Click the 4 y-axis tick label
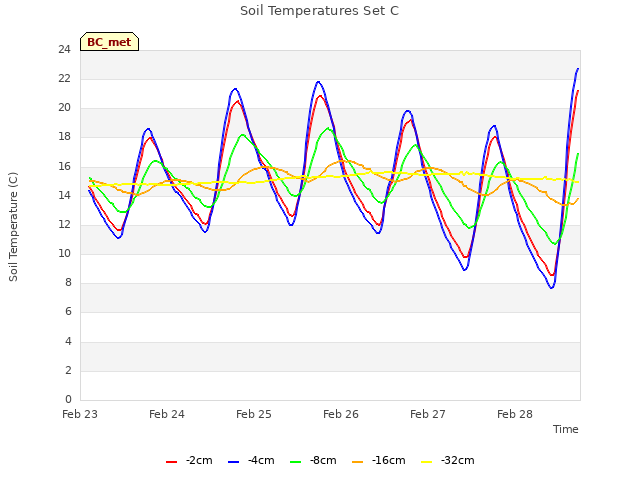 [68, 341]
